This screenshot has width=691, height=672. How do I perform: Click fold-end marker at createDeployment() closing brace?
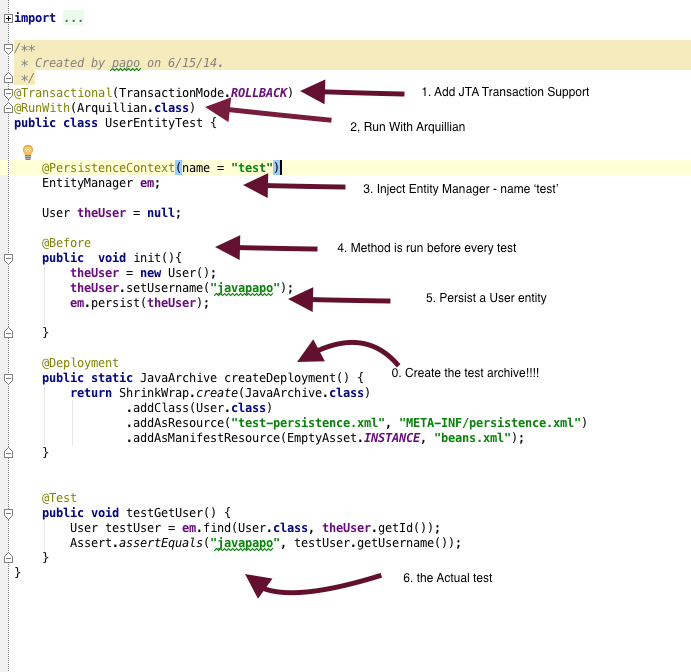pos(8,453)
